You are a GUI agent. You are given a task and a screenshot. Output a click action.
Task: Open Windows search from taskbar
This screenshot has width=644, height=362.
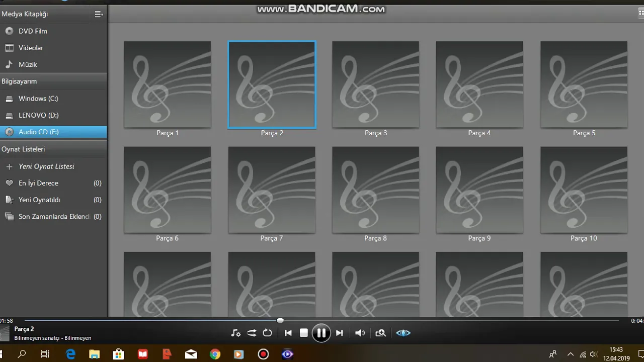click(22, 354)
